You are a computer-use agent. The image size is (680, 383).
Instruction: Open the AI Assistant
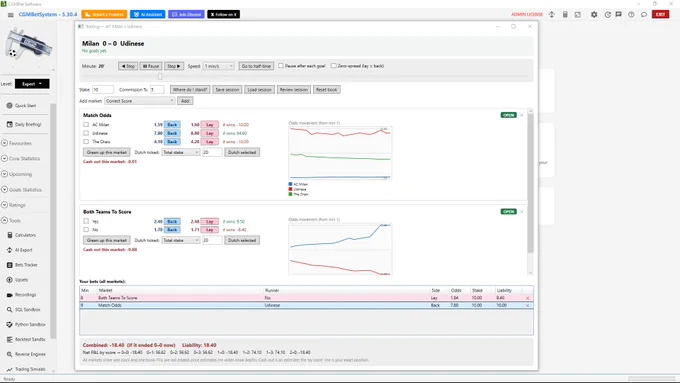(148, 14)
